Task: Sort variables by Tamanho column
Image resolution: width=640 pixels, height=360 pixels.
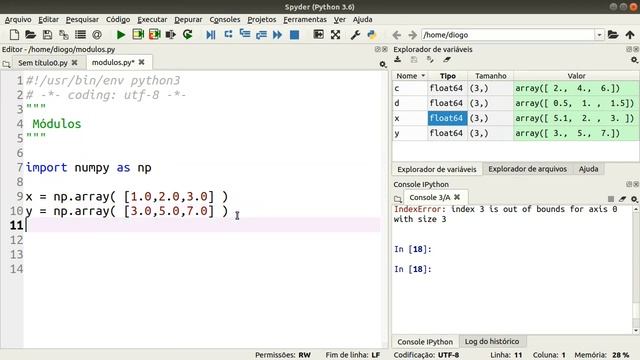Action: tap(491, 76)
